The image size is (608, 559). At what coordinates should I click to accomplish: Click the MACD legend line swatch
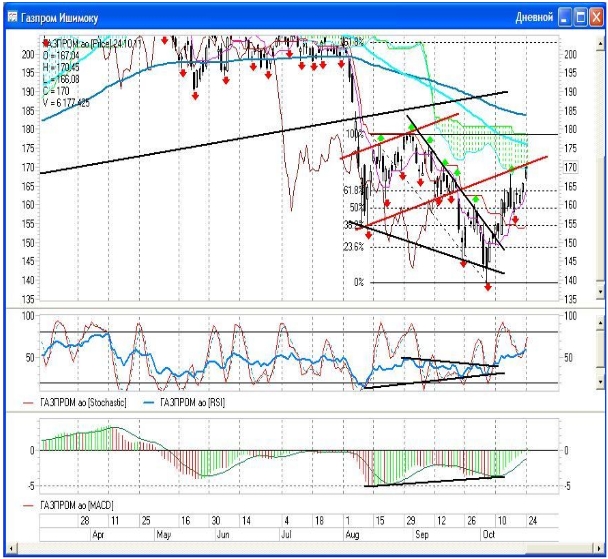pos(29,506)
